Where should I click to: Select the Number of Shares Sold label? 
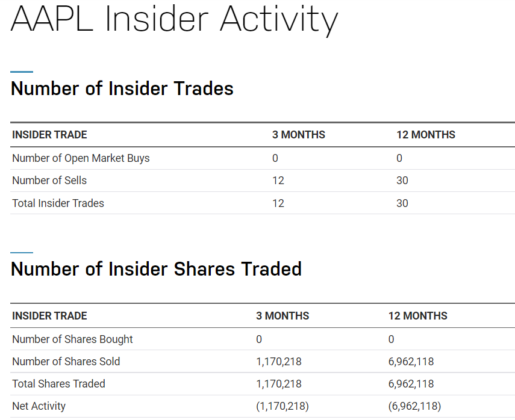(66, 361)
